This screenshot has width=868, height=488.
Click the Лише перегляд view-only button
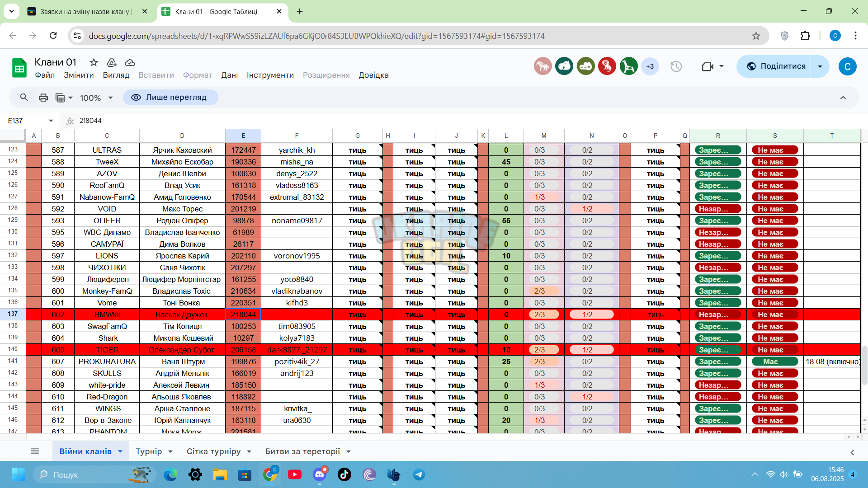click(x=170, y=98)
